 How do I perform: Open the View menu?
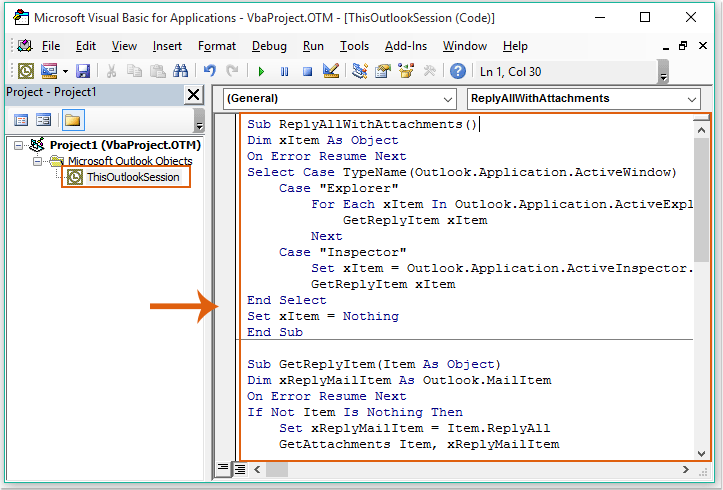click(x=124, y=46)
